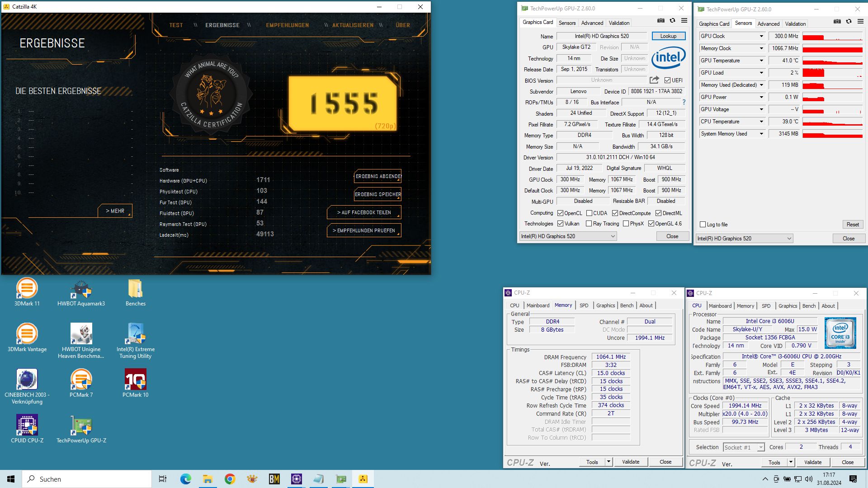Click the Windows Start button
868x488 pixels.
[11, 479]
